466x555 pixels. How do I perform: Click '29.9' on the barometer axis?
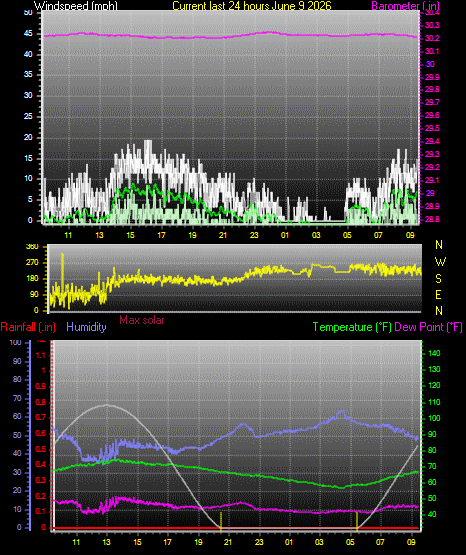[x=432, y=77]
